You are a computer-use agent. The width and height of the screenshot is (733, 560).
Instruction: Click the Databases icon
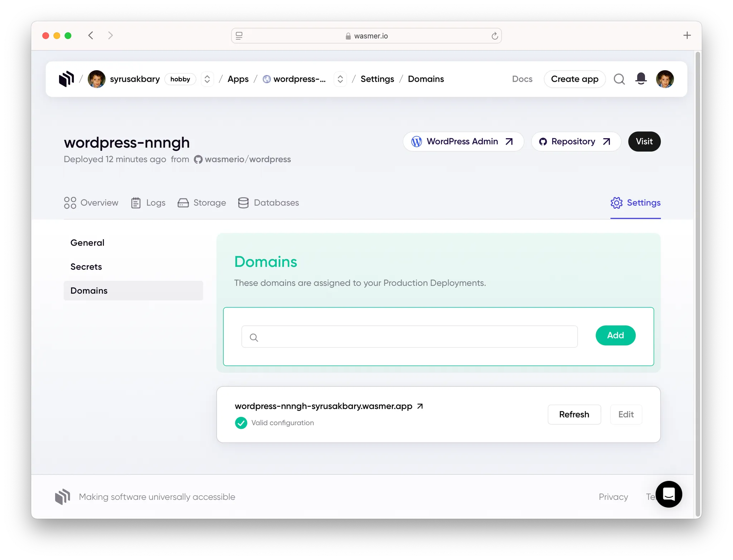point(243,203)
